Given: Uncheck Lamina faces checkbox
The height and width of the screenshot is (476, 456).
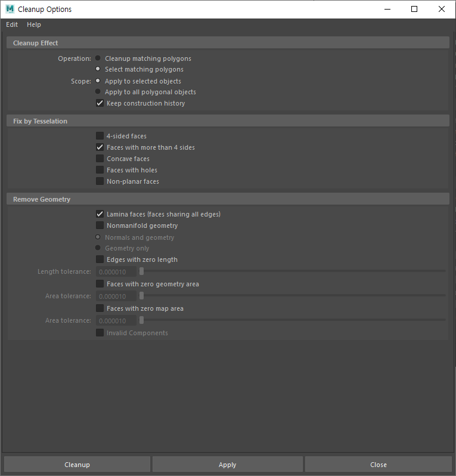Looking at the screenshot, I should point(100,214).
